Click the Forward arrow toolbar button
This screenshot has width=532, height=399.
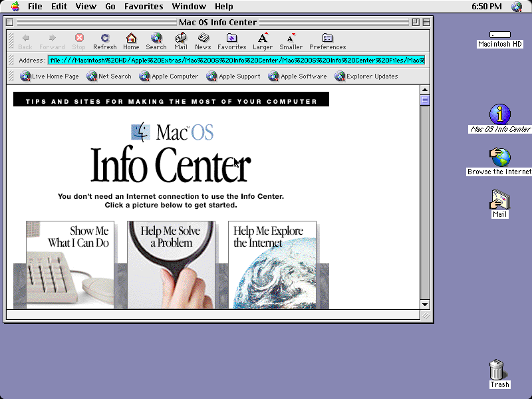click(52, 41)
